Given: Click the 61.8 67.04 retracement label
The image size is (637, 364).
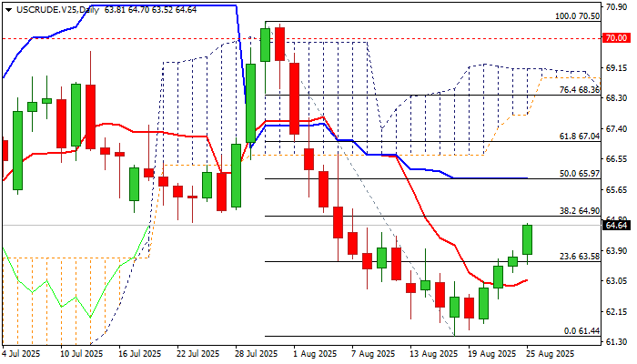Looking at the screenshot, I should (x=579, y=136).
